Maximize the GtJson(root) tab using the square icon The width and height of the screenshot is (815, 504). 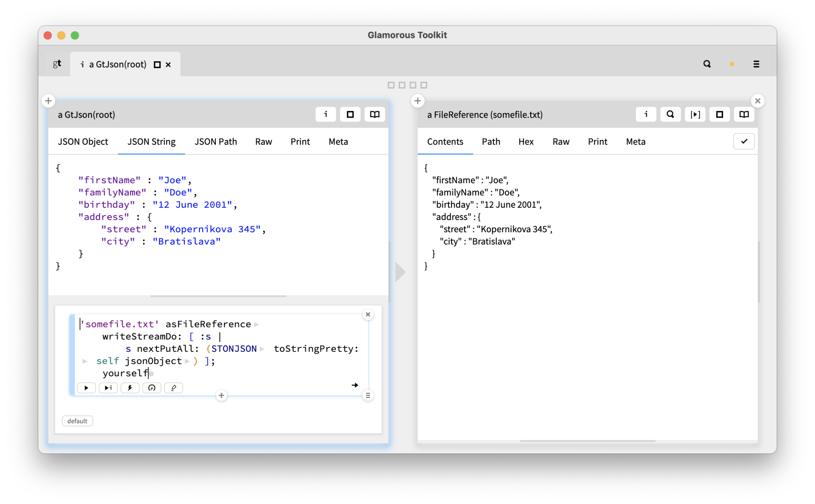tap(157, 65)
